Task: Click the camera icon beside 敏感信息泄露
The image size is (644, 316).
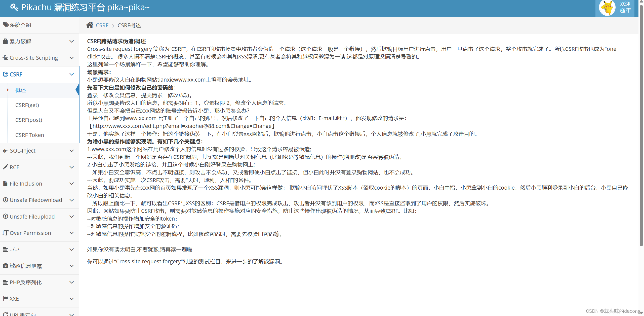Action: coord(5,266)
